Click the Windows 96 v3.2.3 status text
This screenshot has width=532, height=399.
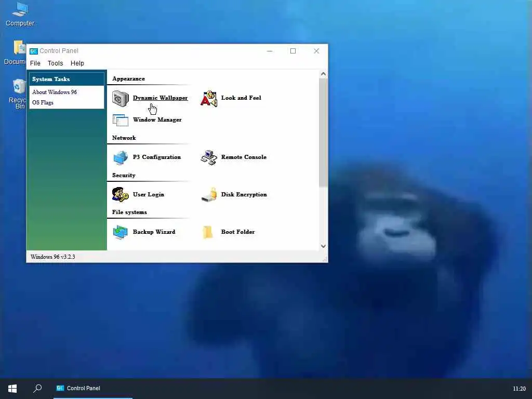pos(53,257)
